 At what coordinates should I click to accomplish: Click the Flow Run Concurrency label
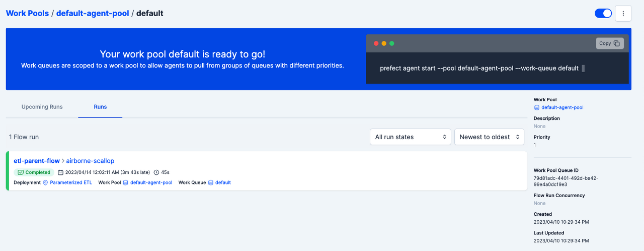click(x=559, y=195)
